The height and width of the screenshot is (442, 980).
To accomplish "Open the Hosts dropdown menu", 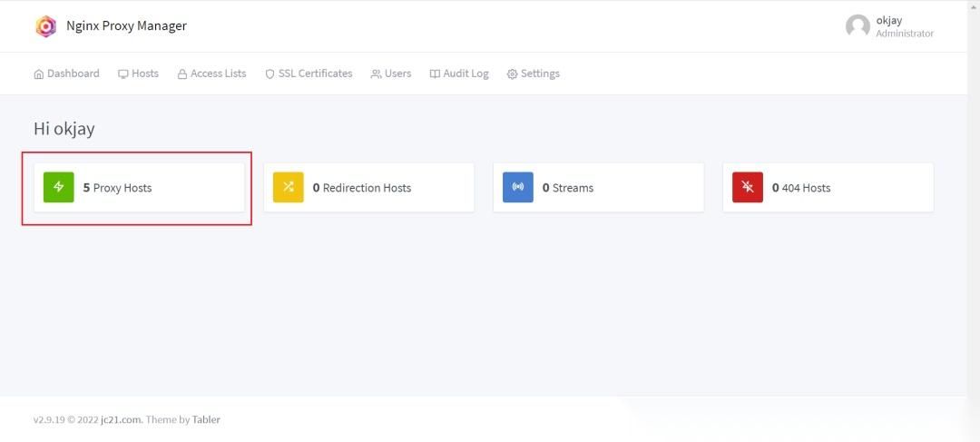I will 139,74.
